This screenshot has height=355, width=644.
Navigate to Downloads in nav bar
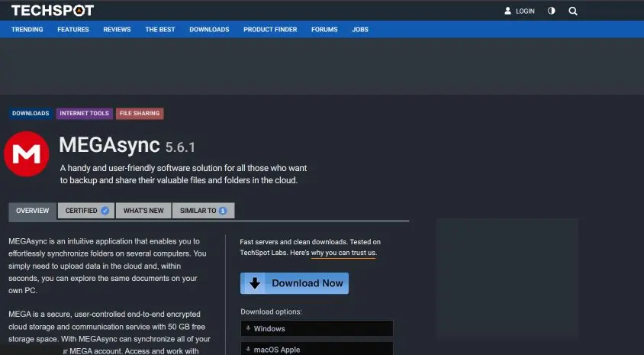tap(210, 30)
